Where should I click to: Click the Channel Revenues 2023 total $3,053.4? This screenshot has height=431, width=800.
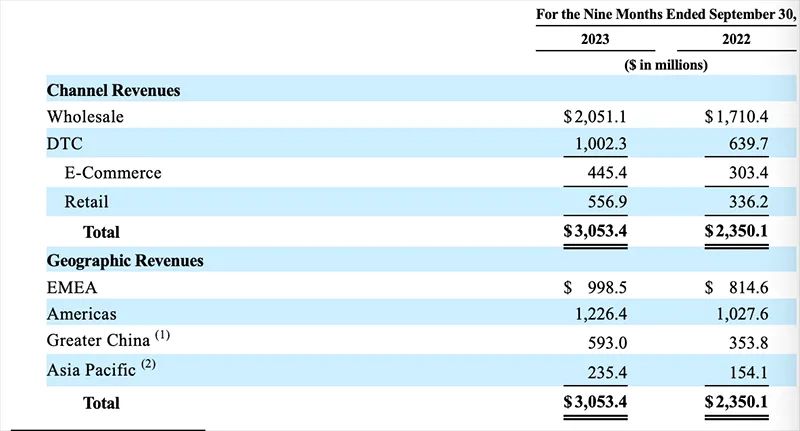(x=595, y=231)
